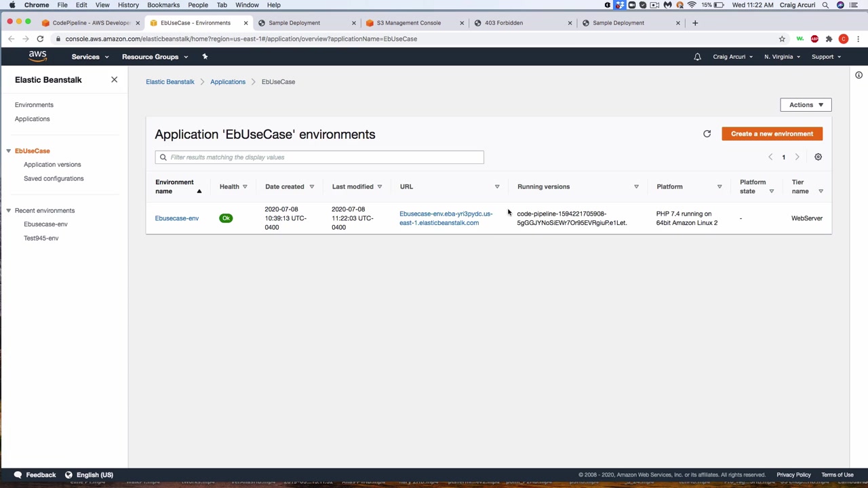Open the Actions dropdown

coord(806,105)
